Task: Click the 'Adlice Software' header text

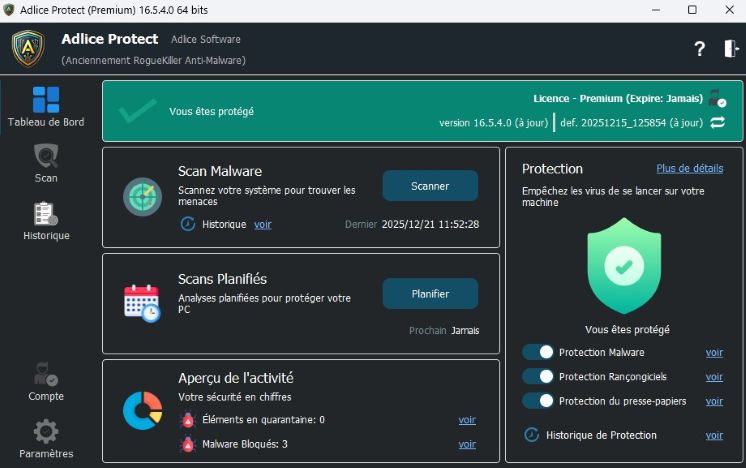Action: click(x=206, y=39)
